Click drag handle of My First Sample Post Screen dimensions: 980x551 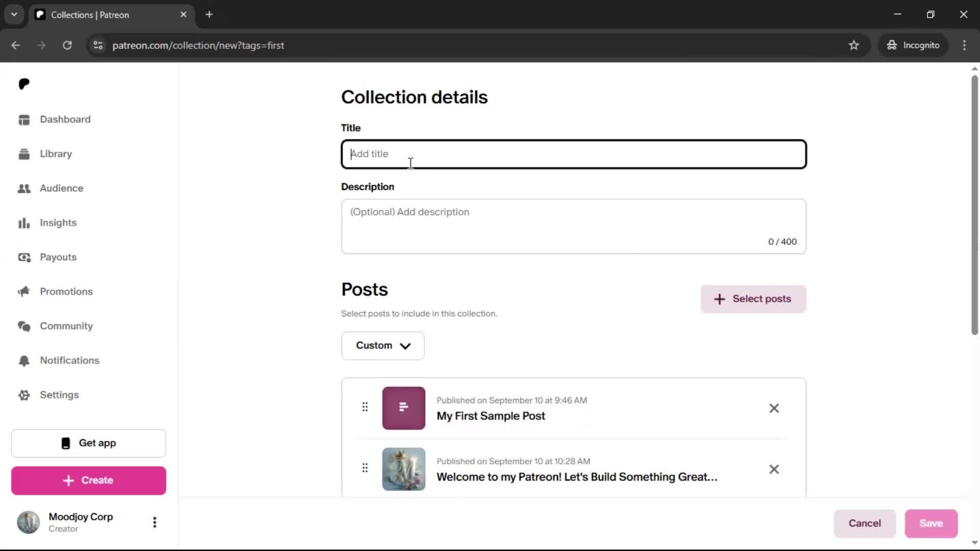point(365,407)
